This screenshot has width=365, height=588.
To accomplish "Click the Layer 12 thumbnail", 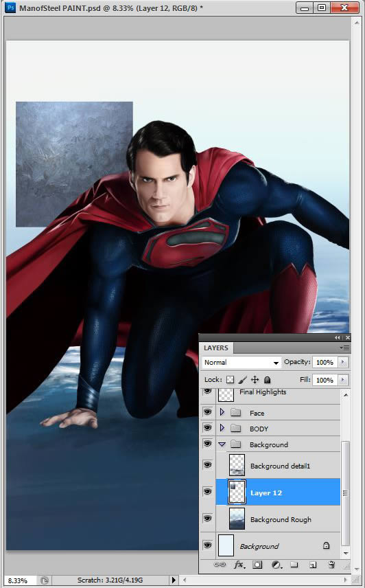I will coord(237,492).
